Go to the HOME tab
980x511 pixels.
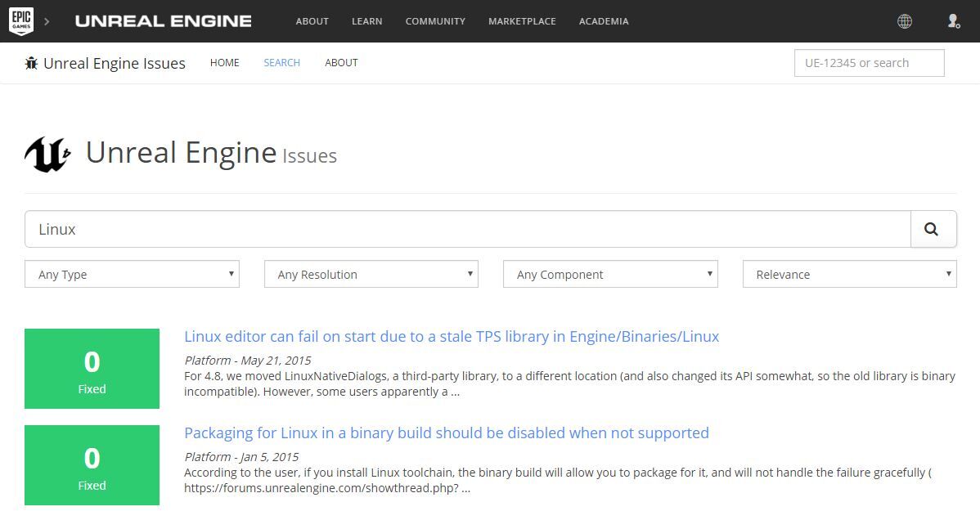click(x=224, y=63)
